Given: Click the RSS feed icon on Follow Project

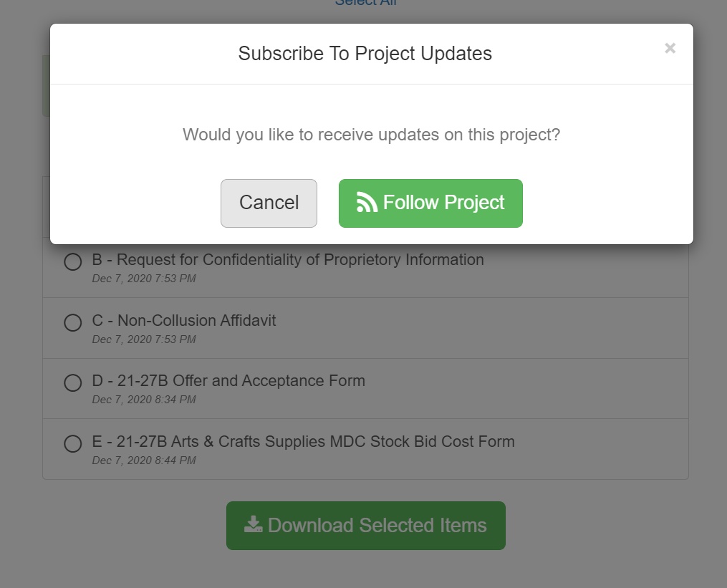Looking at the screenshot, I should [367, 203].
